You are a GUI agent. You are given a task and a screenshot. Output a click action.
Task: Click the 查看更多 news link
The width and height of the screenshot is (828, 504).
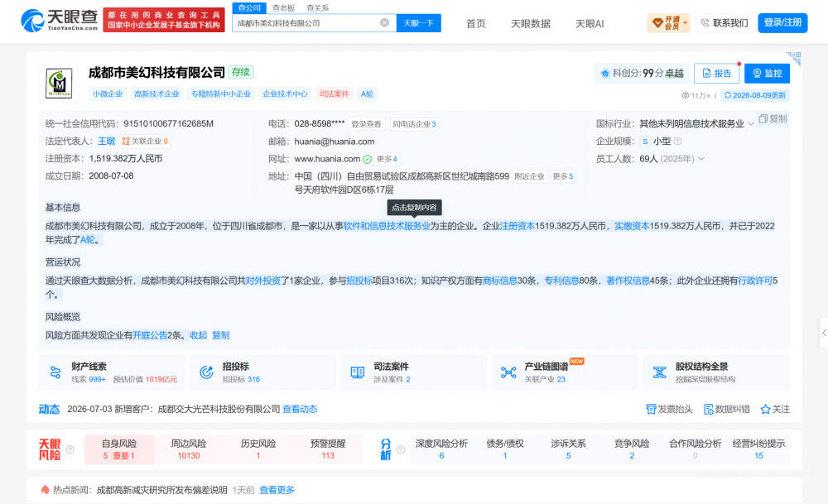point(277,490)
